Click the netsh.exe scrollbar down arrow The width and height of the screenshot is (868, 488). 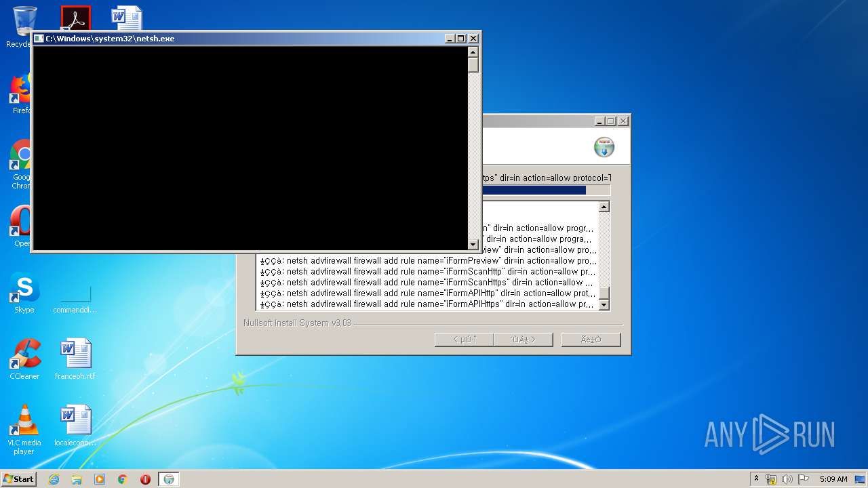[x=473, y=245]
